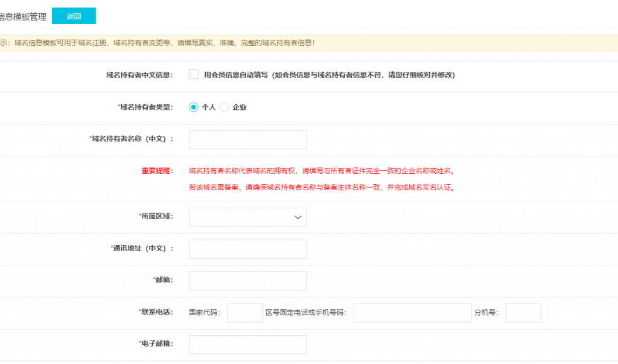Click the 返回 button
This screenshot has height=364, width=618.
click(74, 16)
